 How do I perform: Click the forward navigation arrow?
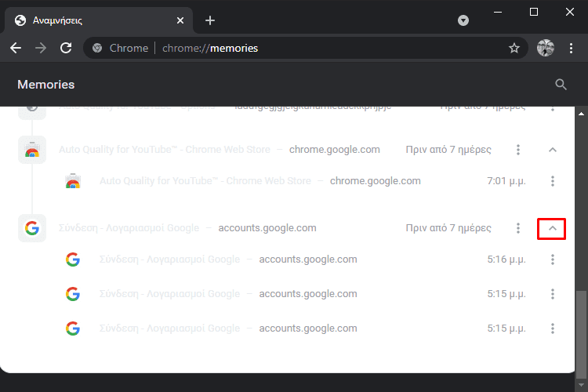41,48
